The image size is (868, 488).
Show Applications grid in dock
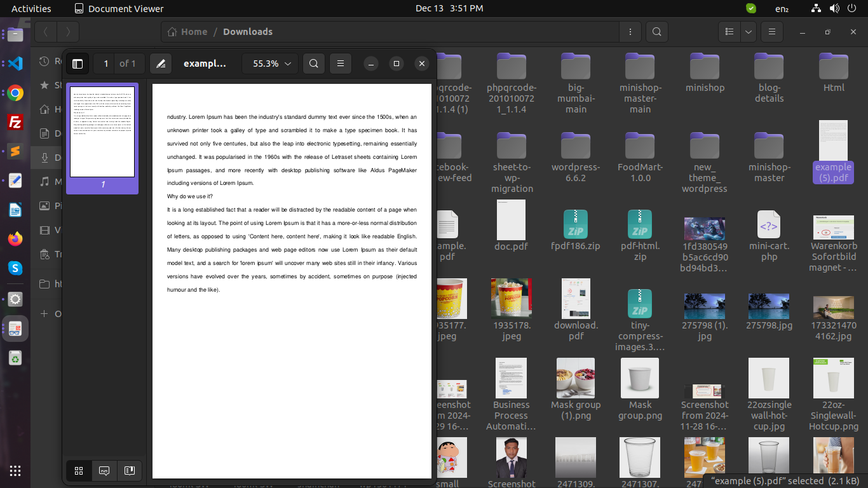[x=15, y=471]
